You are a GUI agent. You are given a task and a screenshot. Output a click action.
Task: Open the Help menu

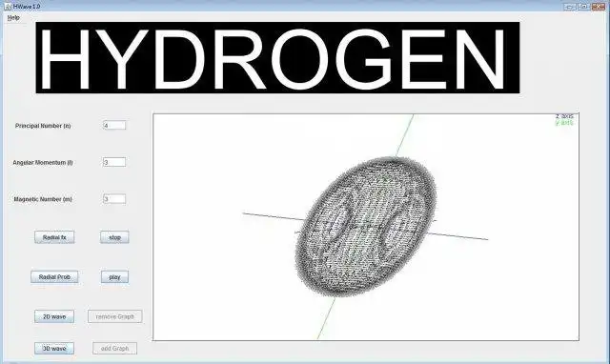13,18
